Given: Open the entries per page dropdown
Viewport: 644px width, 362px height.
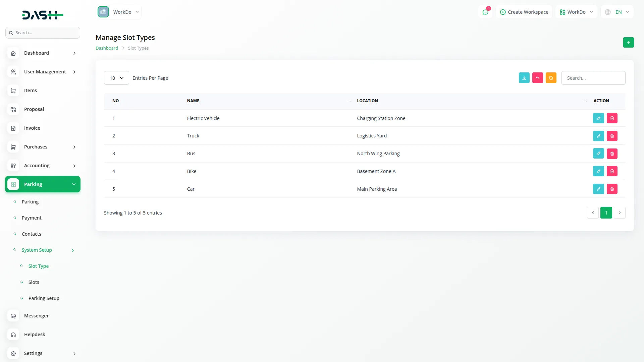Looking at the screenshot, I should click(x=116, y=78).
